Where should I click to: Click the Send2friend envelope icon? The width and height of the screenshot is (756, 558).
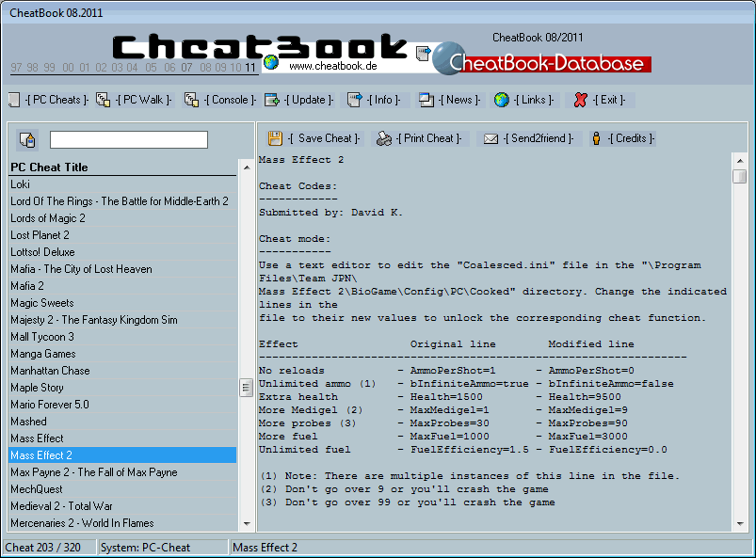(x=491, y=138)
